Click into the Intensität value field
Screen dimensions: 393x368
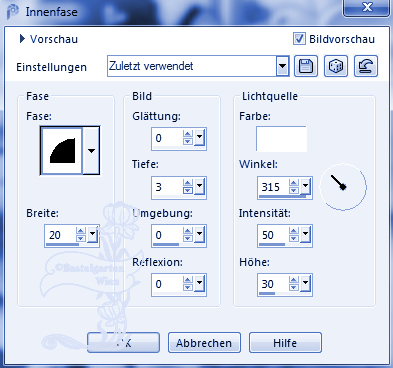(x=273, y=235)
